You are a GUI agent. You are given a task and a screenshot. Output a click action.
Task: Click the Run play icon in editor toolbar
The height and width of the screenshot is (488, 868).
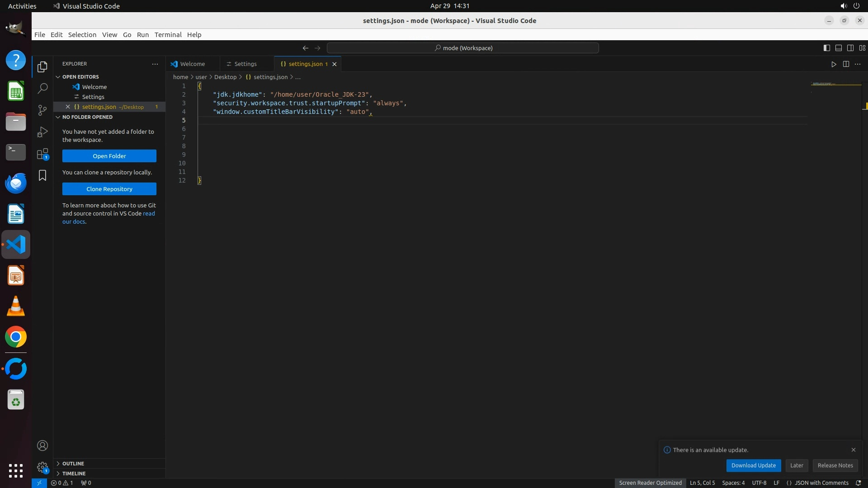(x=834, y=64)
